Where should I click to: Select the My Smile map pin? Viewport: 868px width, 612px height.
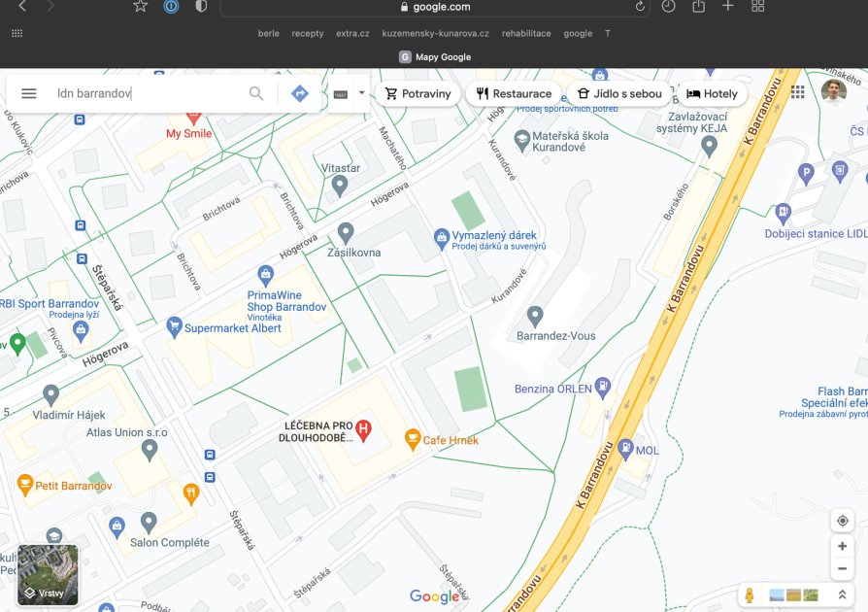tap(193, 117)
